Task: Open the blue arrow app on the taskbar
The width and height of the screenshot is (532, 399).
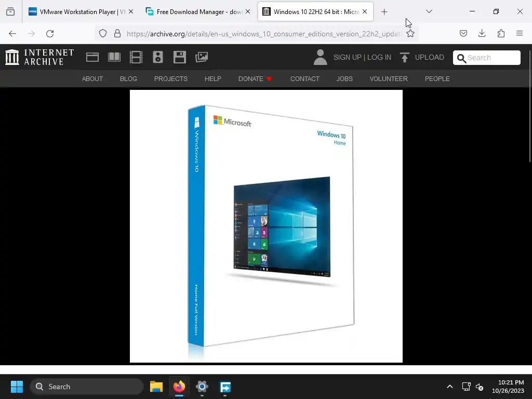Action: point(225,387)
